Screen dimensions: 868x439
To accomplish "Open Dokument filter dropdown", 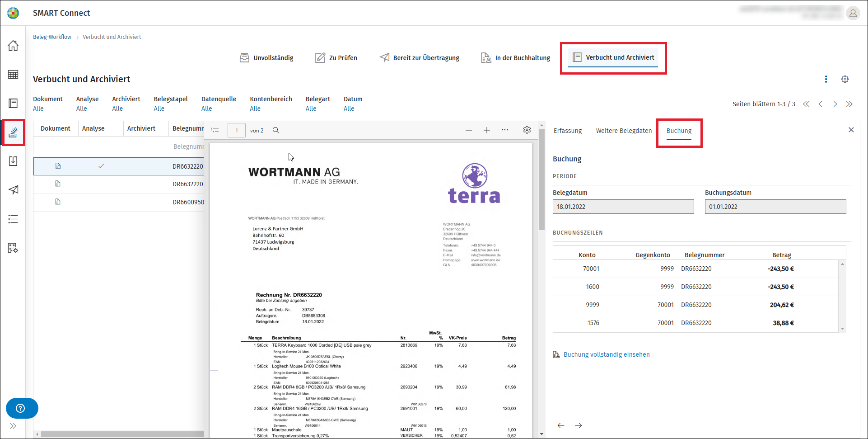I will tap(38, 109).
